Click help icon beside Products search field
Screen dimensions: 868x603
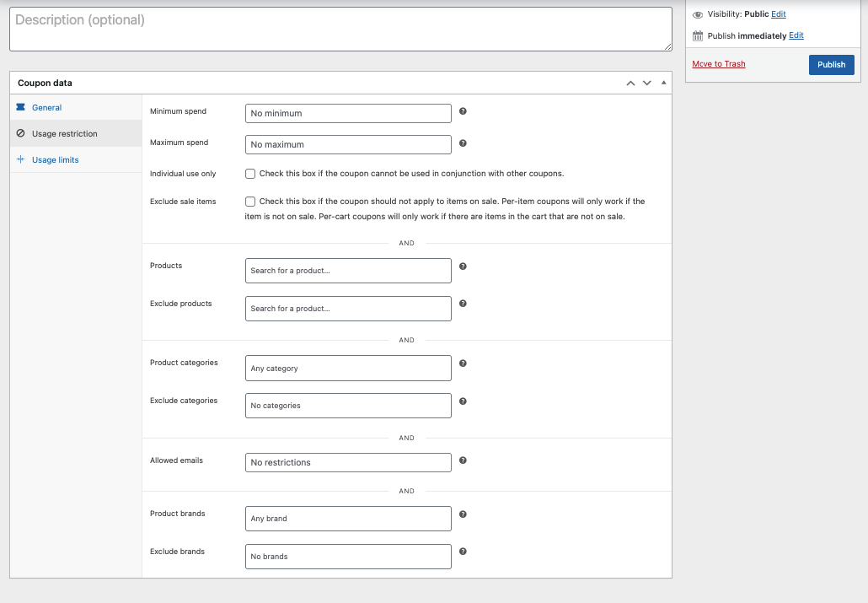[x=463, y=267]
